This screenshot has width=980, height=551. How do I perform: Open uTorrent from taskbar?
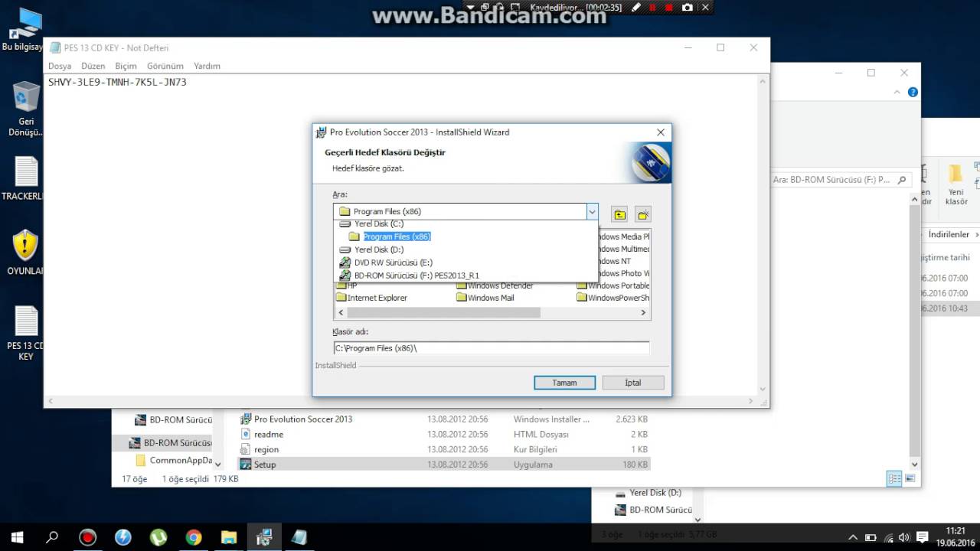click(x=158, y=537)
